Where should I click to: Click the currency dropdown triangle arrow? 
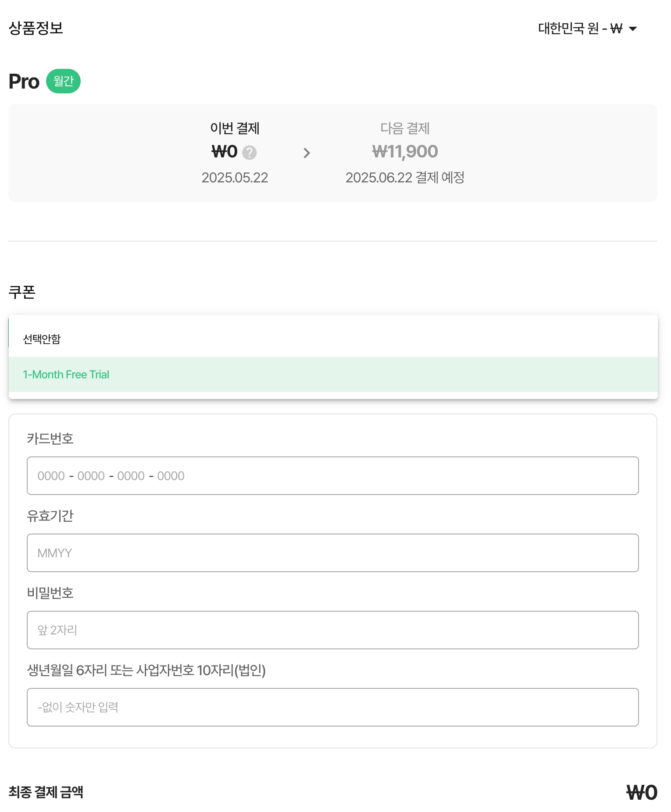tap(632, 29)
